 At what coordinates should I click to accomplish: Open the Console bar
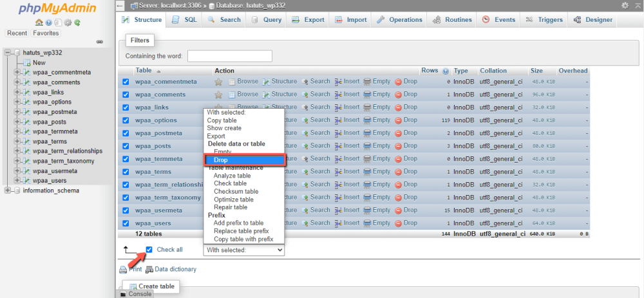135,294
